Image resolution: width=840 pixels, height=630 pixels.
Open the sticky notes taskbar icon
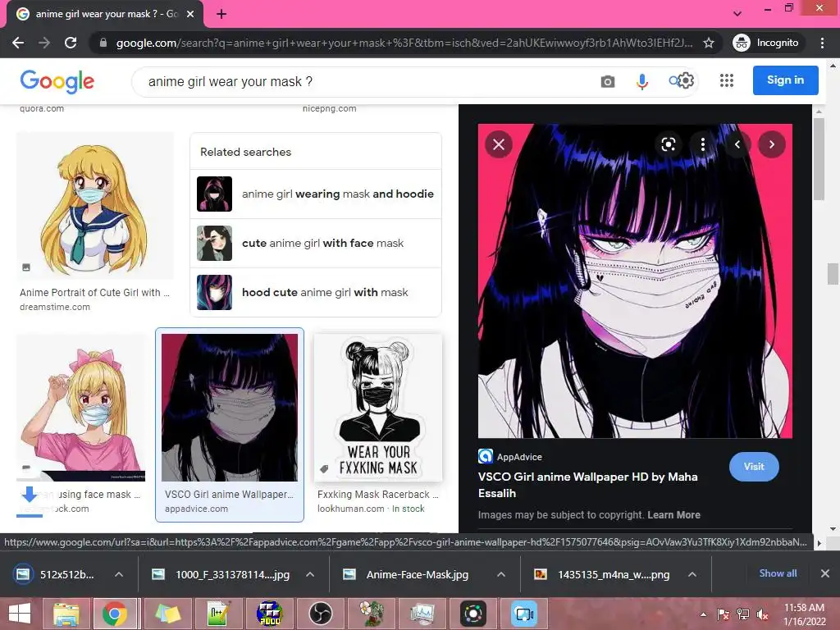pos(167,614)
